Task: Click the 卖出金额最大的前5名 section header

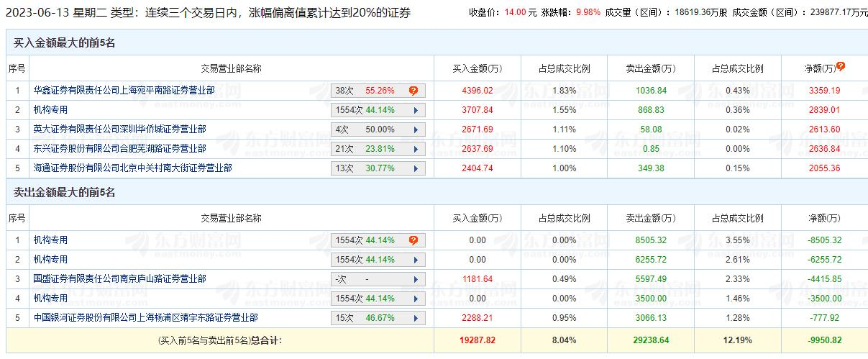Action: coord(65,193)
